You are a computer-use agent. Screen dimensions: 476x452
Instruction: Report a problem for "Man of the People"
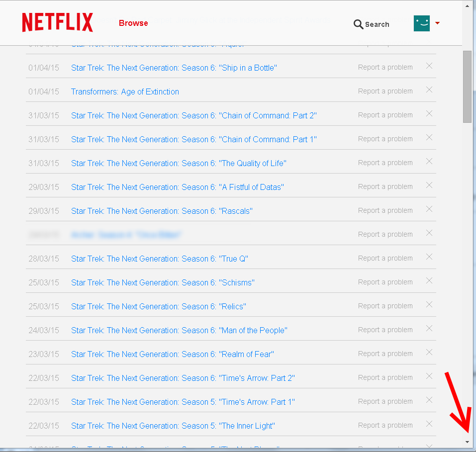coord(385,330)
